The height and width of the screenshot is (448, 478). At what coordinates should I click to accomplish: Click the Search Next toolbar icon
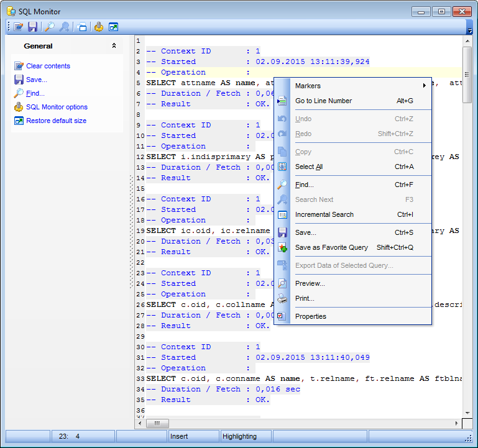(64, 27)
